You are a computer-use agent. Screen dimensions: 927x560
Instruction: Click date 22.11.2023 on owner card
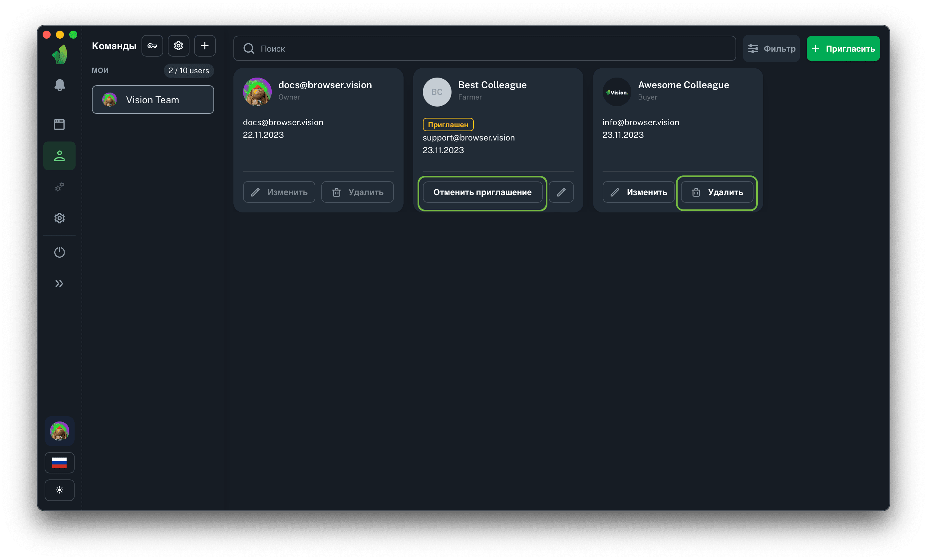263,135
